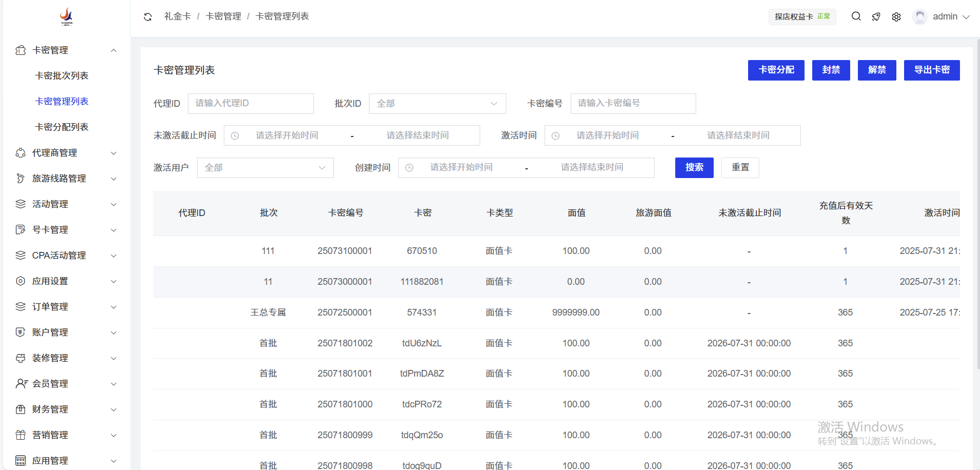Click the rocket icon in top bar
The width and height of the screenshot is (980, 470).
coord(876,17)
